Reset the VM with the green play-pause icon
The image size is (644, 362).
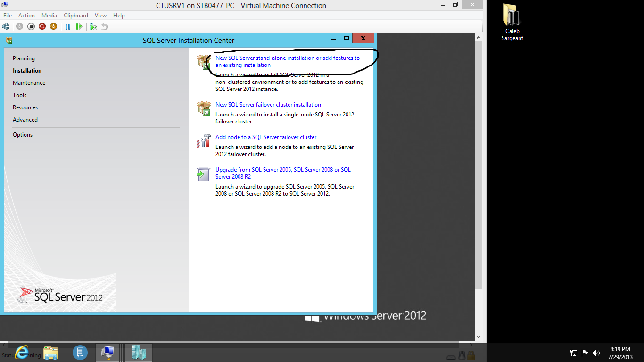click(x=79, y=26)
